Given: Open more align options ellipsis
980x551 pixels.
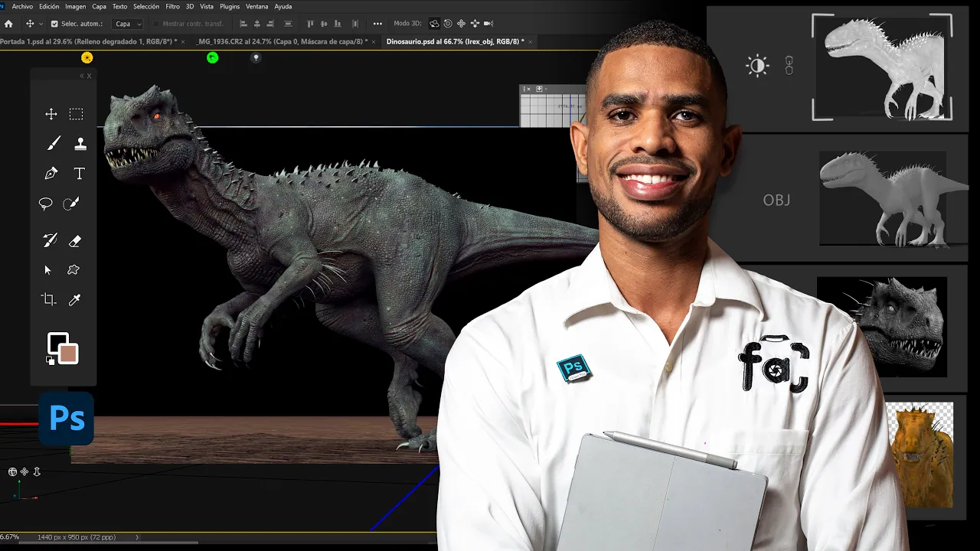Looking at the screenshot, I should (377, 24).
